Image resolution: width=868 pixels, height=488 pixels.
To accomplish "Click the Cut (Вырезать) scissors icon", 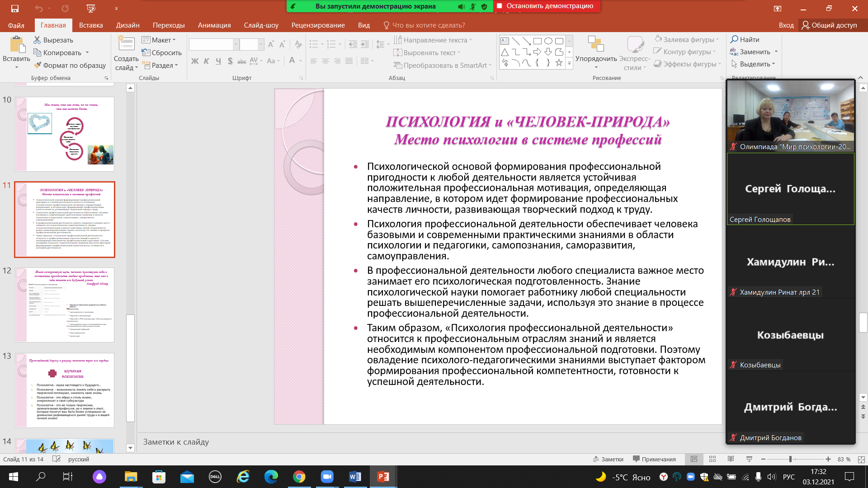I will click(x=37, y=40).
